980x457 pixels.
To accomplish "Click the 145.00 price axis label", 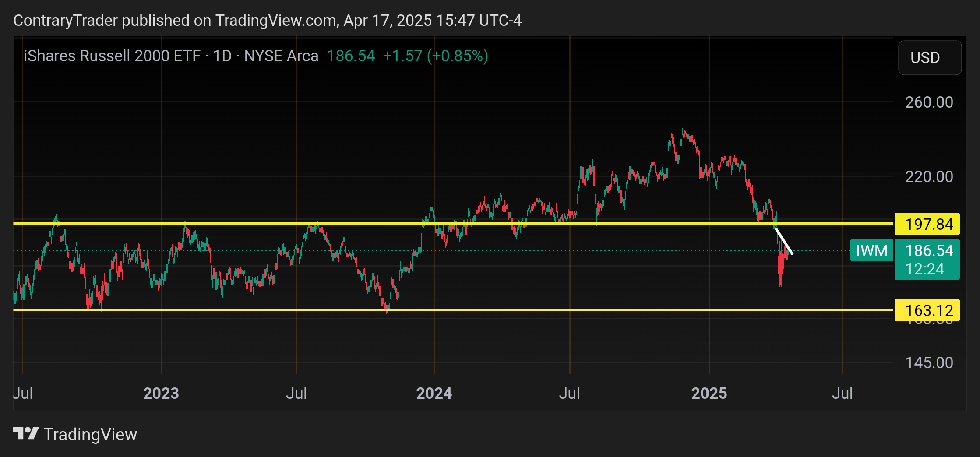I will (x=929, y=363).
